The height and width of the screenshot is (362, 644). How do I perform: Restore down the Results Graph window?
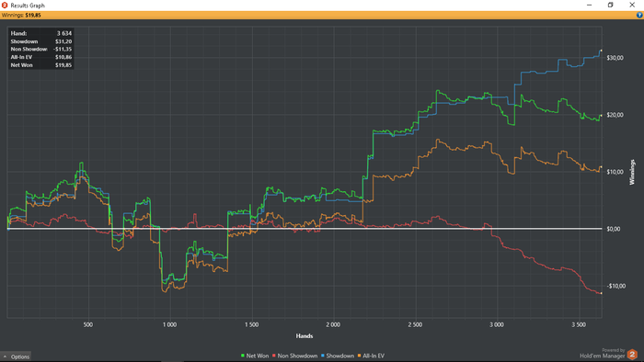tap(610, 5)
